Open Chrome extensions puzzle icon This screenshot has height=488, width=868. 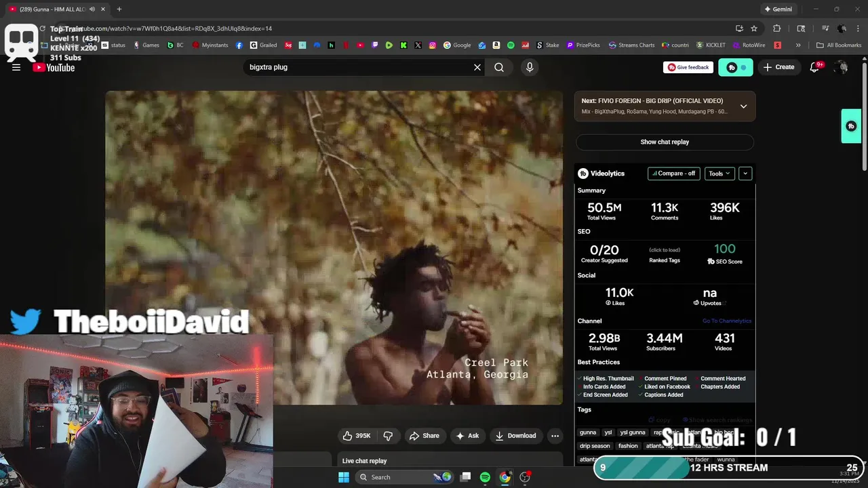[x=777, y=28]
